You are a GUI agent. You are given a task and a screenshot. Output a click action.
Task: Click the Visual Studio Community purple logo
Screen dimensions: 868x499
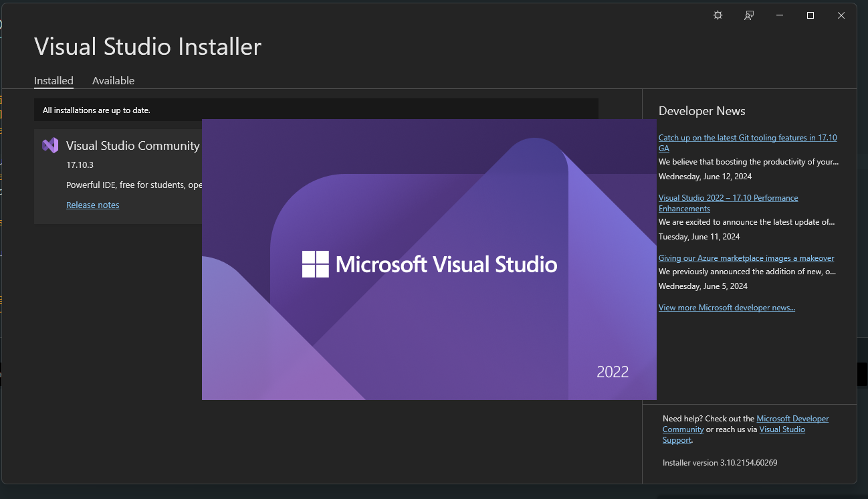pyautogui.click(x=50, y=145)
